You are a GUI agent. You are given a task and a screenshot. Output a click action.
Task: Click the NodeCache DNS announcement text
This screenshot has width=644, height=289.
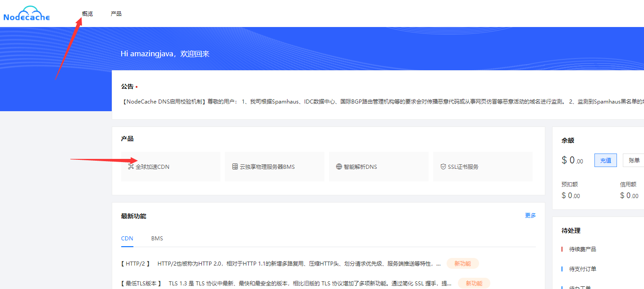[383, 102]
